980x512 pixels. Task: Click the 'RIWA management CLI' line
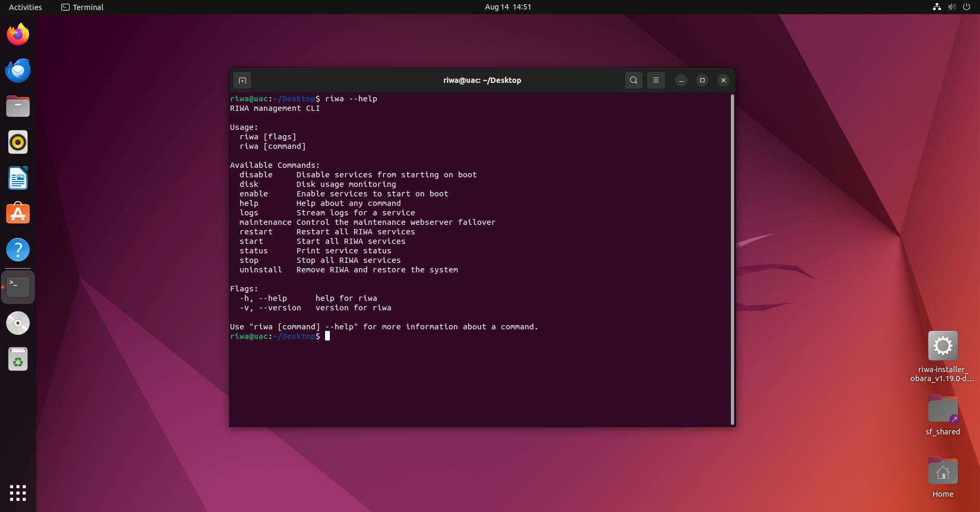pos(275,108)
